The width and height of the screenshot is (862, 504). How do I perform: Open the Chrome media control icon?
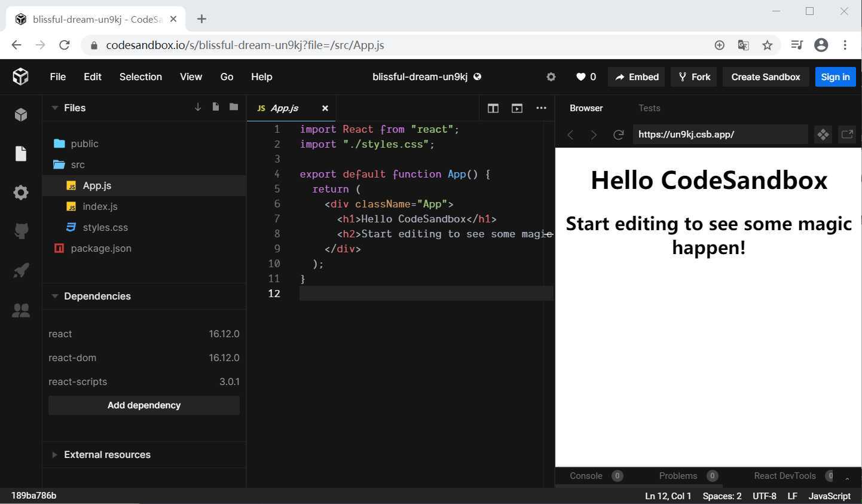pos(797,45)
